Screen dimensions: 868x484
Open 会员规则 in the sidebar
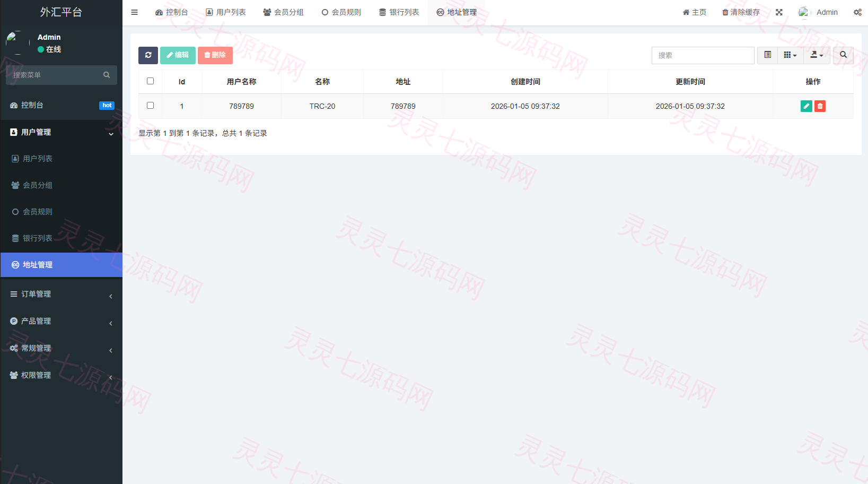click(x=62, y=212)
